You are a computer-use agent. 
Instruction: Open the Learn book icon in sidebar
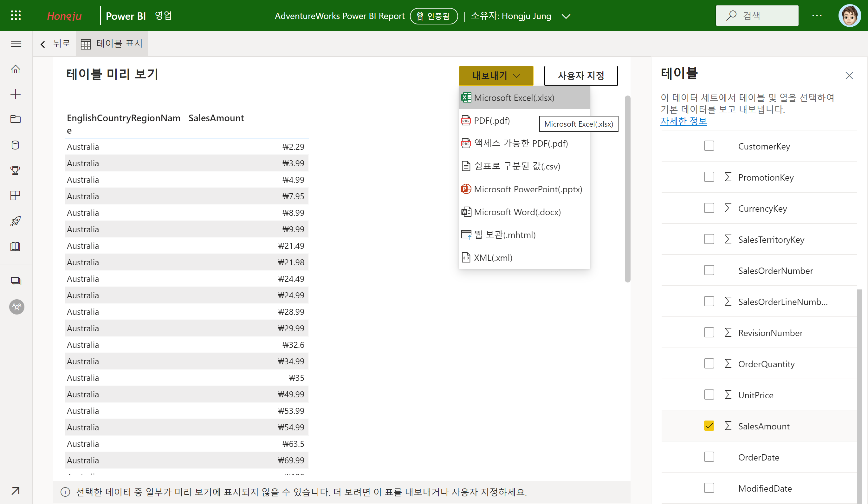coord(16,246)
